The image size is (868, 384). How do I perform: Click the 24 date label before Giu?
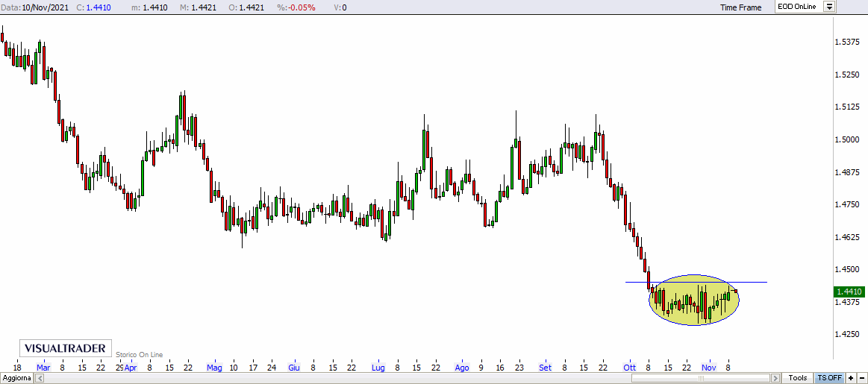click(272, 368)
